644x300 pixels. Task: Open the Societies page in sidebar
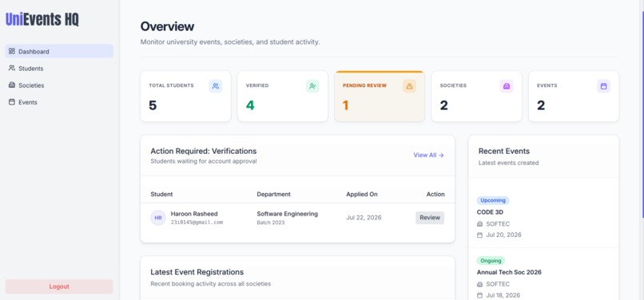click(59, 85)
